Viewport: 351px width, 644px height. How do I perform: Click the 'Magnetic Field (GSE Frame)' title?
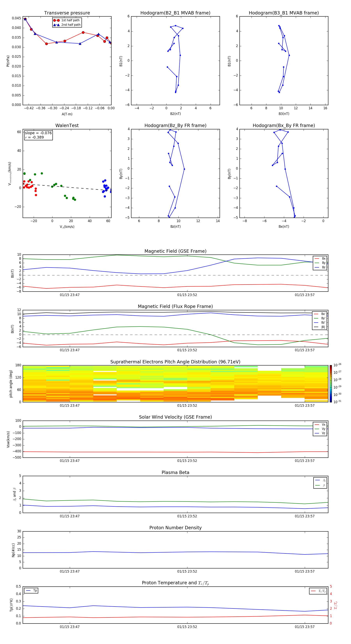click(175, 251)
